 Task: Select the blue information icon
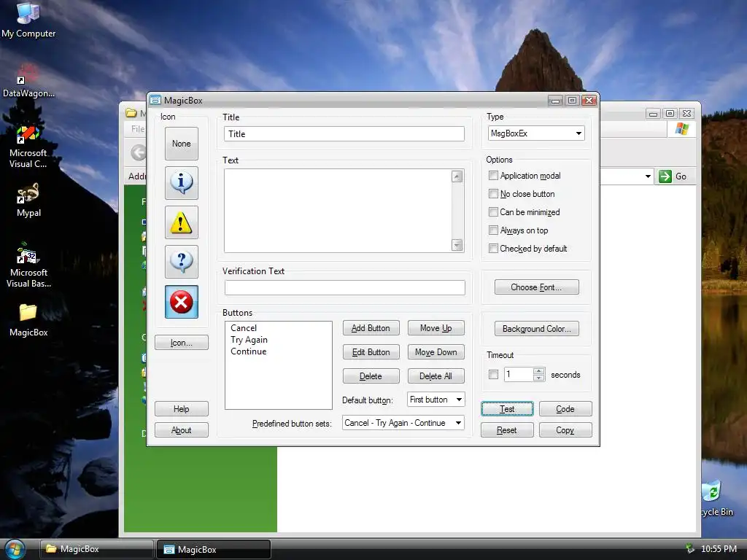[181, 183]
